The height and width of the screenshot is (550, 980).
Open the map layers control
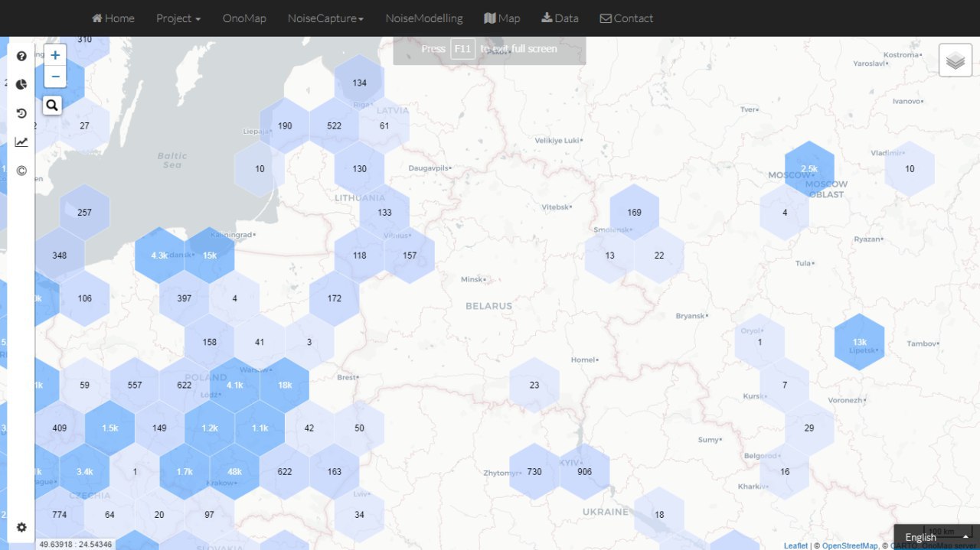click(x=955, y=60)
